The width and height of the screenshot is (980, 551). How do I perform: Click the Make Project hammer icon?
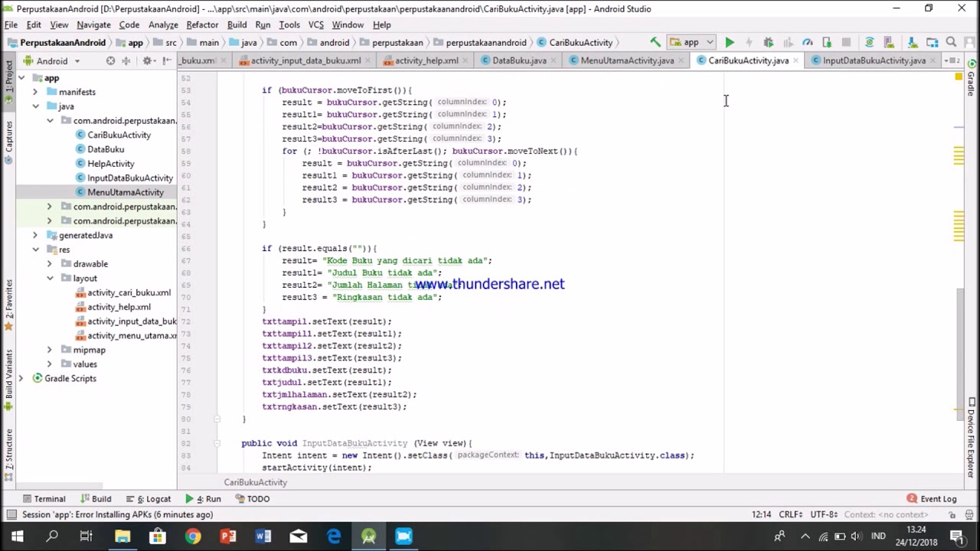[x=655, y=42]
